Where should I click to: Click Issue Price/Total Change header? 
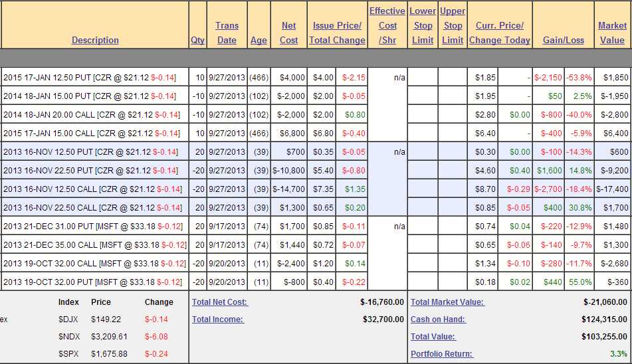(x=337, y=33)
